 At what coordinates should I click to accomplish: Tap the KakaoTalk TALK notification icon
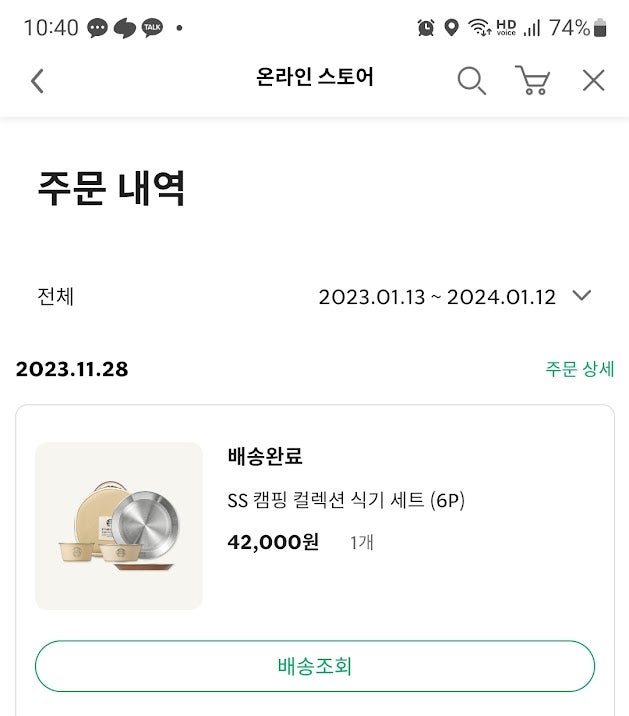pyautogui.click(x=152, y=28)
